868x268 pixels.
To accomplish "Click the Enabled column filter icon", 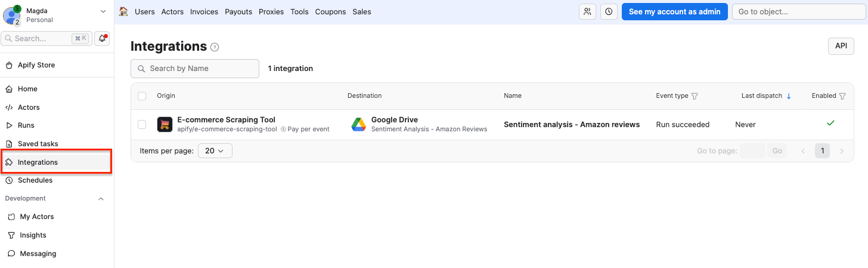I will 842,96.
